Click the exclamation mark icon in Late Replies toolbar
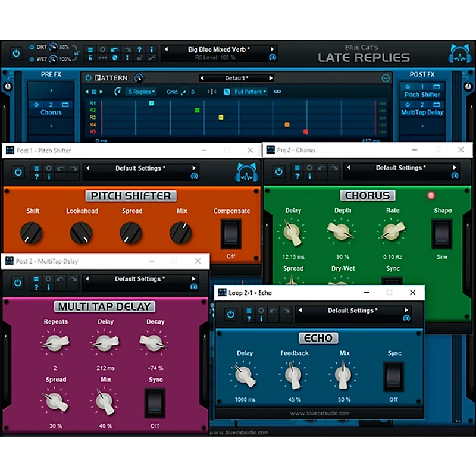This screenshot has height=476, width=476. click(x=127, y=57)
